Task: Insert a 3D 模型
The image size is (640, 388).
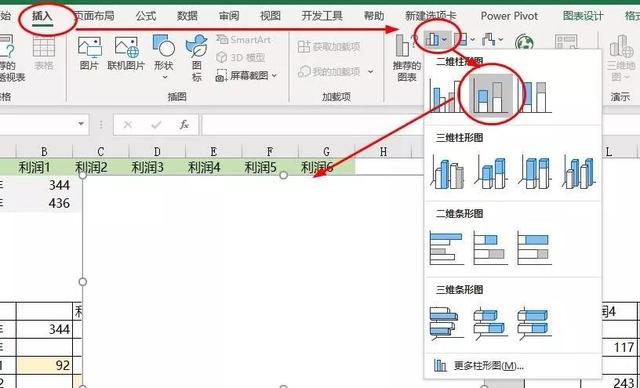Action: (x=241, y=58)
